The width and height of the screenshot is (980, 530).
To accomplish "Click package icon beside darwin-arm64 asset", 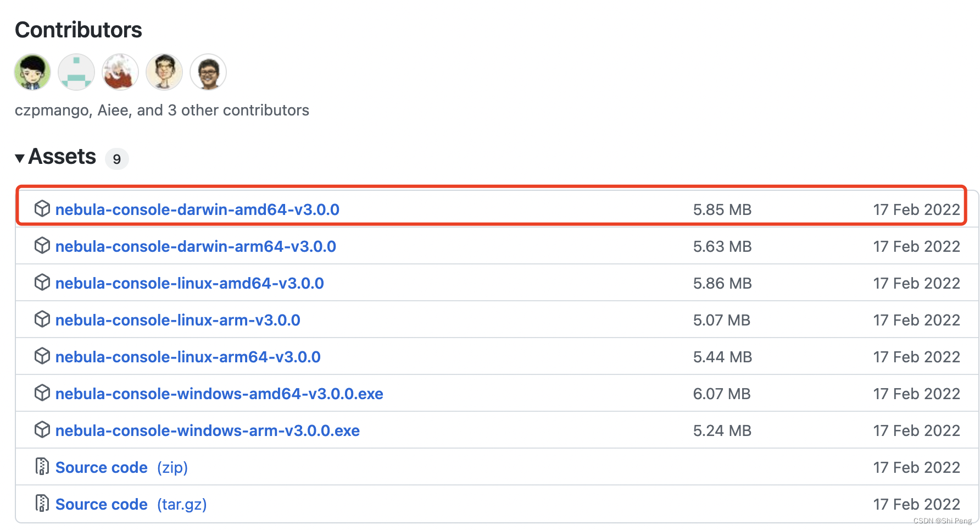I will [42, 246].
